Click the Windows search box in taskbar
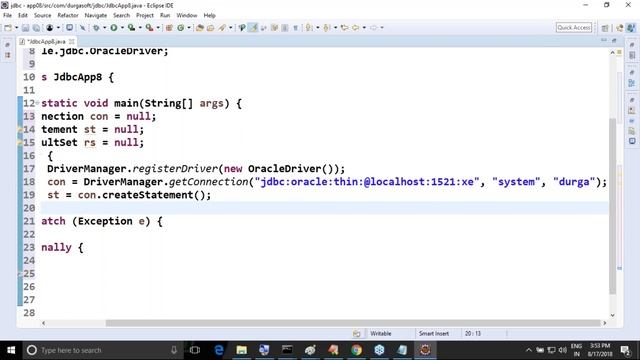 (x=102, y=350)
